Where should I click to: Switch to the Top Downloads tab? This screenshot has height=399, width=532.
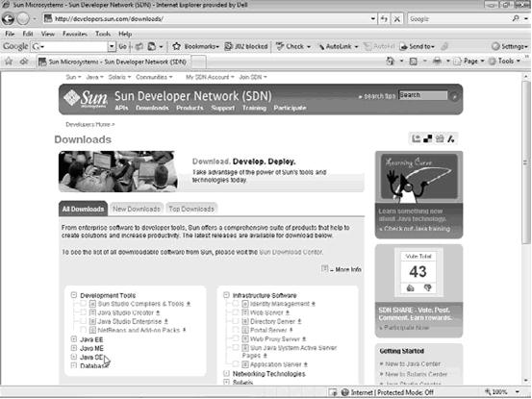point(191,209)
